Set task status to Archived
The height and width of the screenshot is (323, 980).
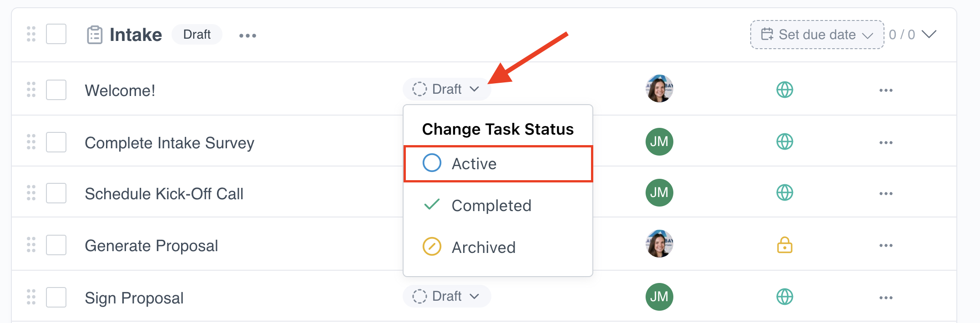click(498, 247)
